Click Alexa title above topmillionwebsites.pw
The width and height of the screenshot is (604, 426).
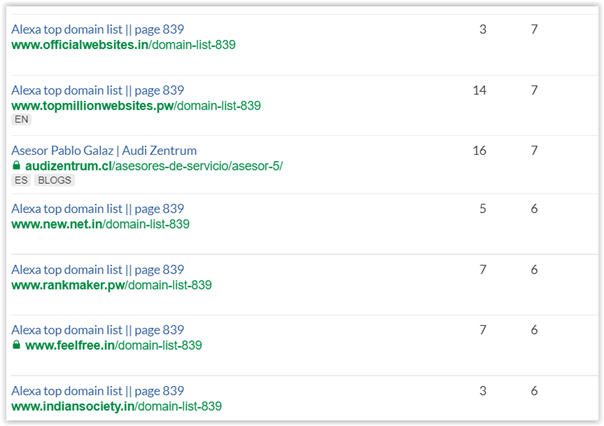pyautogui.click(x=97, y=90)
